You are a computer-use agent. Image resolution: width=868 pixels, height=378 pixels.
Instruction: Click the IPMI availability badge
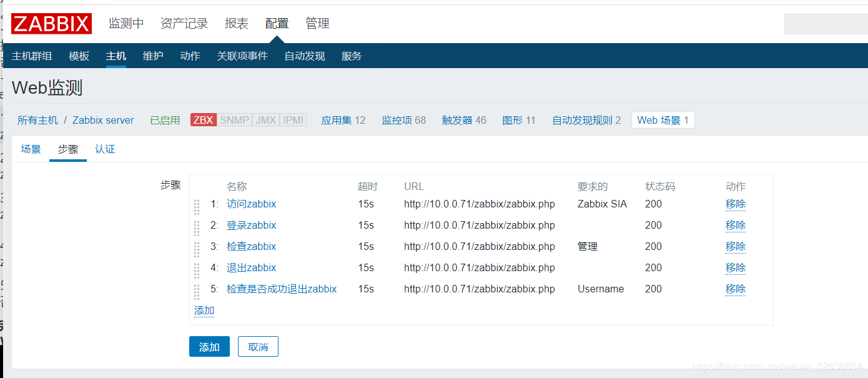(x=293, y=120)
